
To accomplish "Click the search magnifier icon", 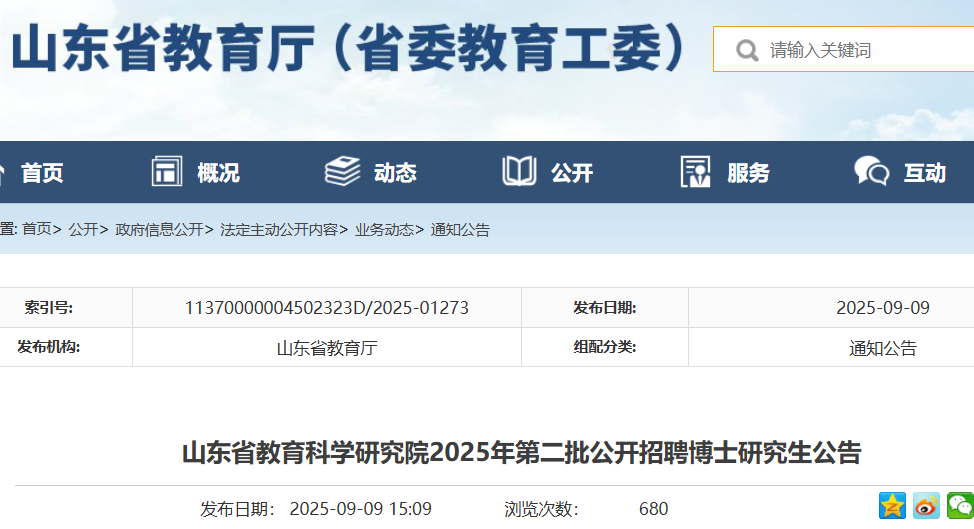I will coord(747,50).
